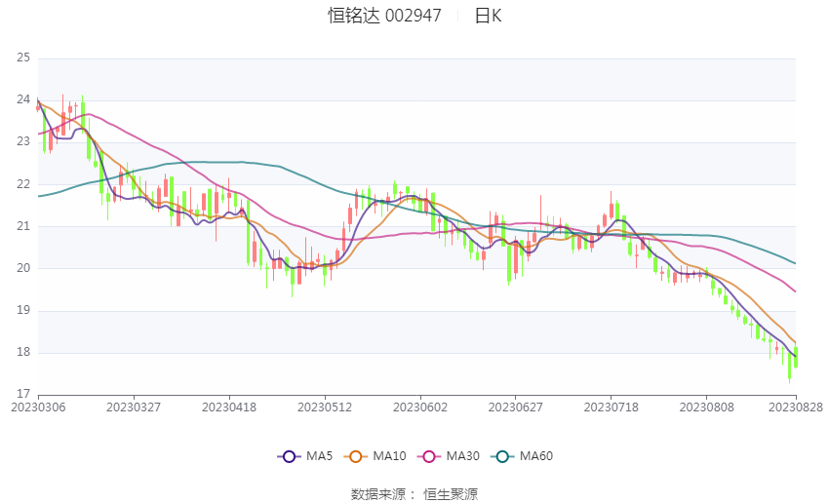Click the purple MA5 legend circle marker
Viewport: 829px width, 504px height.
[288, 456]
